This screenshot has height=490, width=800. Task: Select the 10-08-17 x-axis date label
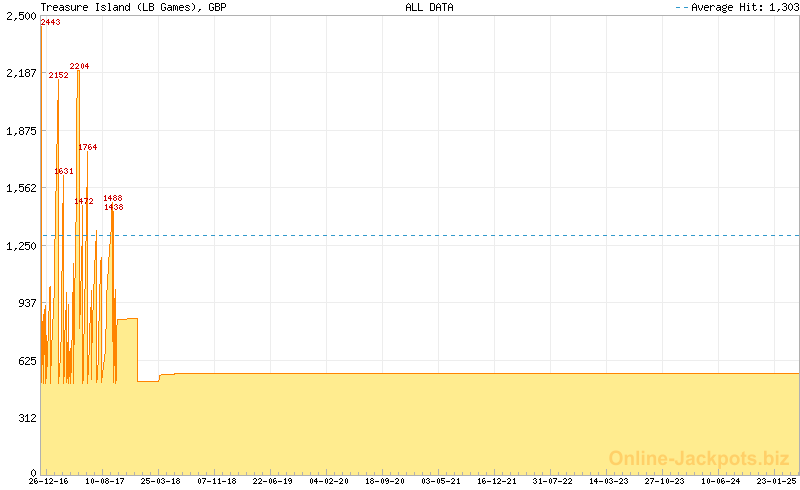click(105, 481)
